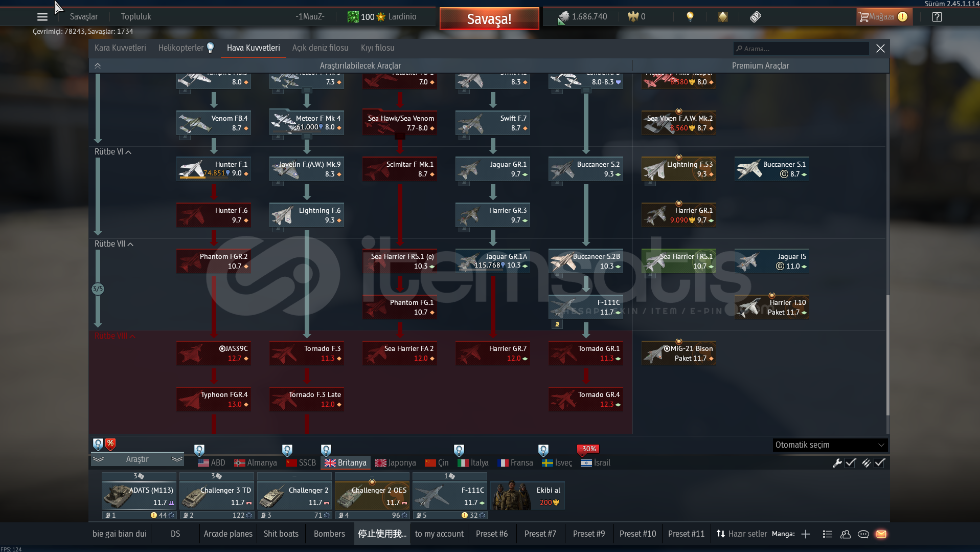
Task: Open the golden wager icon in top bar
Action: [x=722, y=17]
